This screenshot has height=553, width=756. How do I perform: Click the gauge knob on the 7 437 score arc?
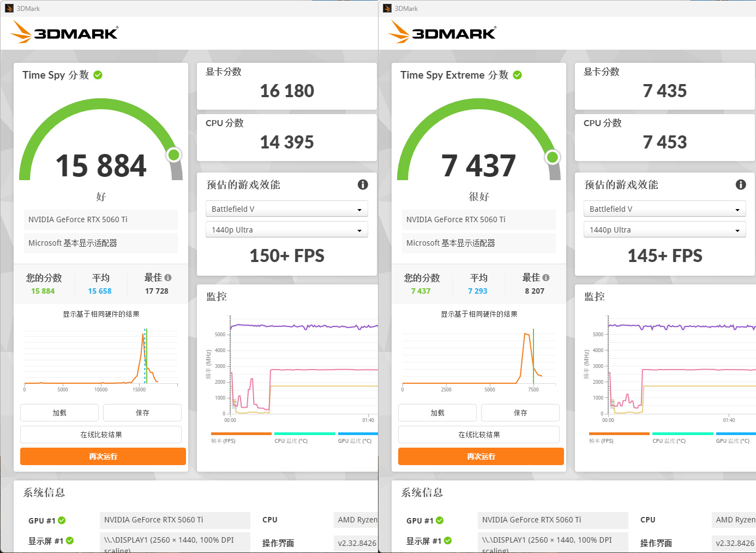coord(553,157)
